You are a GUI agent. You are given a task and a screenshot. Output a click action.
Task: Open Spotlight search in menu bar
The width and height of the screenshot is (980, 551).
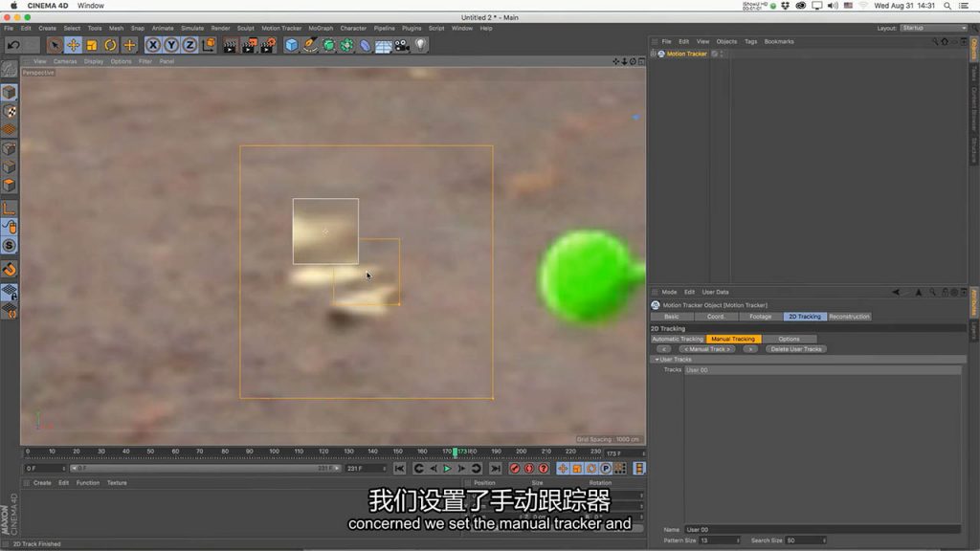point(947,6)
